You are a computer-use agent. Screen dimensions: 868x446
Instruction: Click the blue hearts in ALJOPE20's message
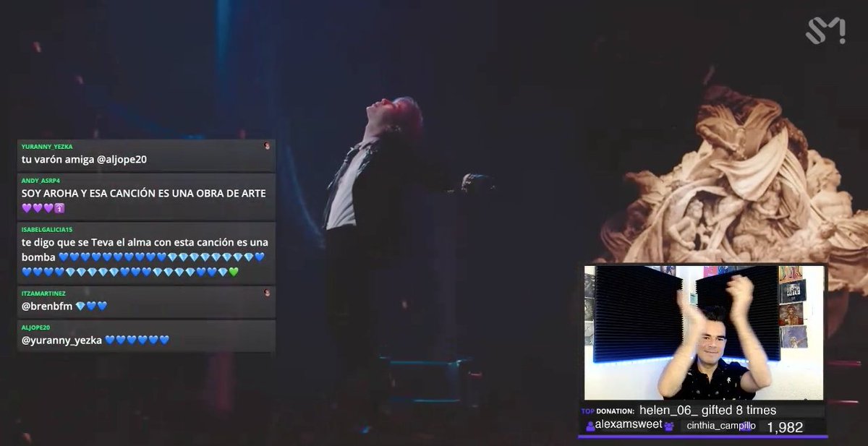point(137,340)
